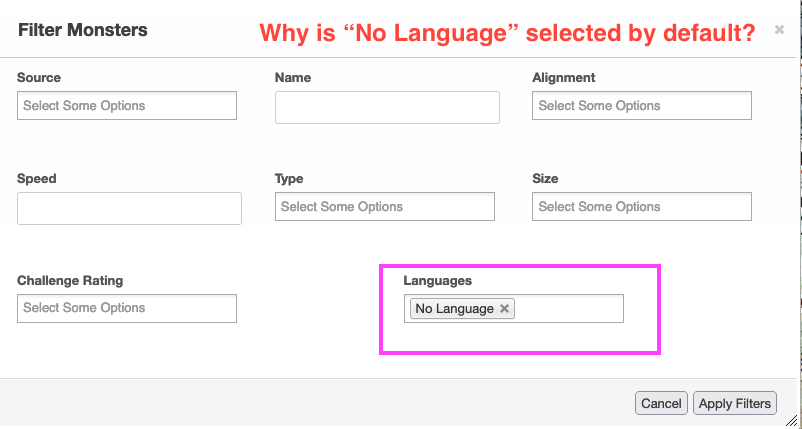Click empty area in Languages select box
Image resolution: width=802 pixels, height=429 pixels.
(x=569, y=308)
